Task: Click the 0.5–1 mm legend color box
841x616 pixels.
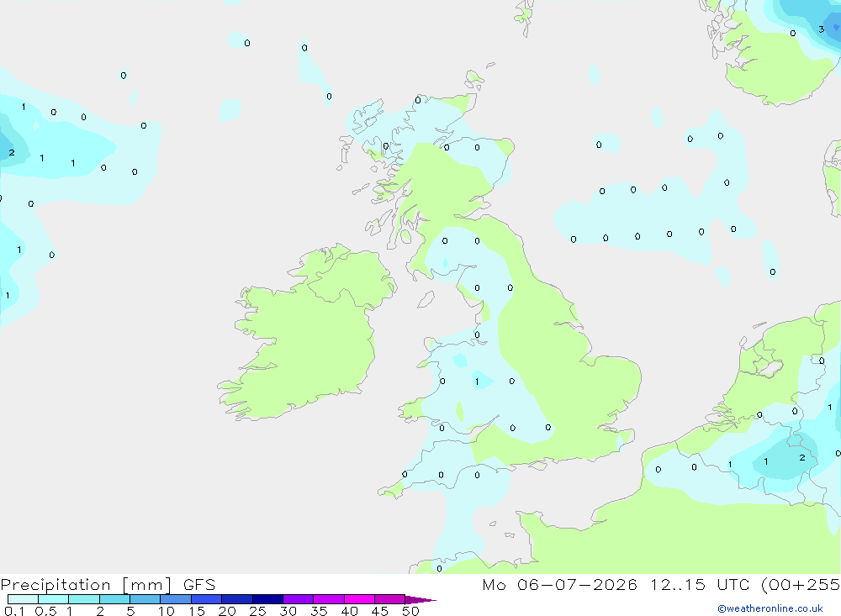Action: [54, 599]
